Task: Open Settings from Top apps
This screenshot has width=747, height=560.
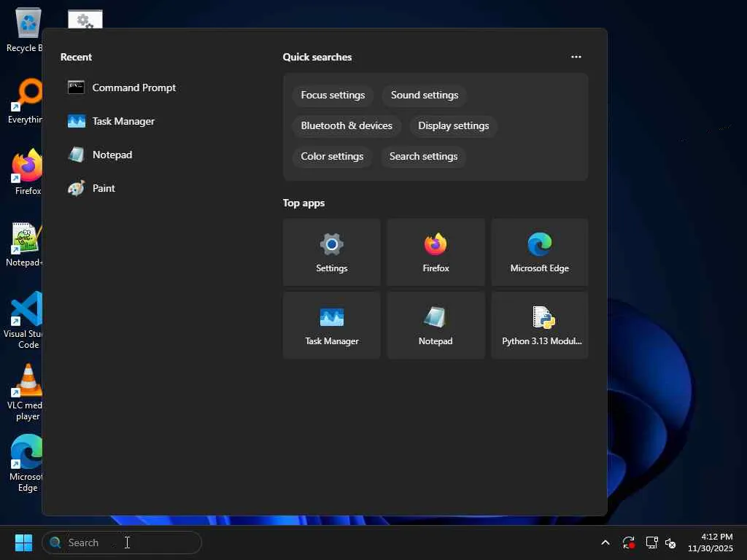Action: coord(331,252)
